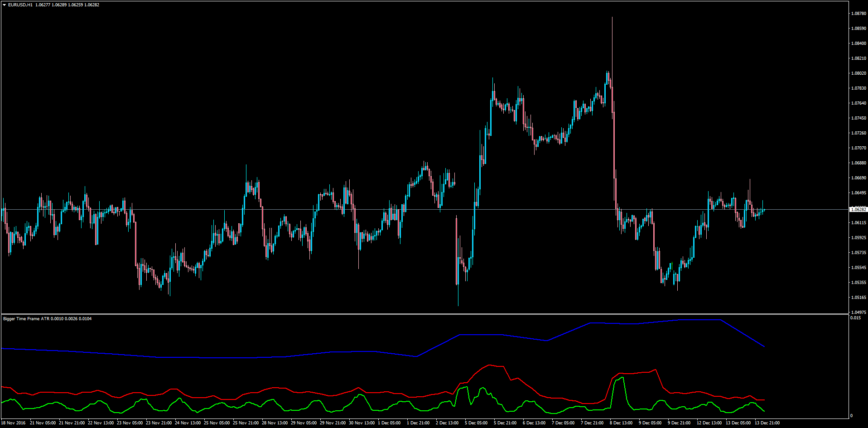The image size is (868, 428).
Task: Click the 13 Dec 21:00 time label
Action: [767, 423]
